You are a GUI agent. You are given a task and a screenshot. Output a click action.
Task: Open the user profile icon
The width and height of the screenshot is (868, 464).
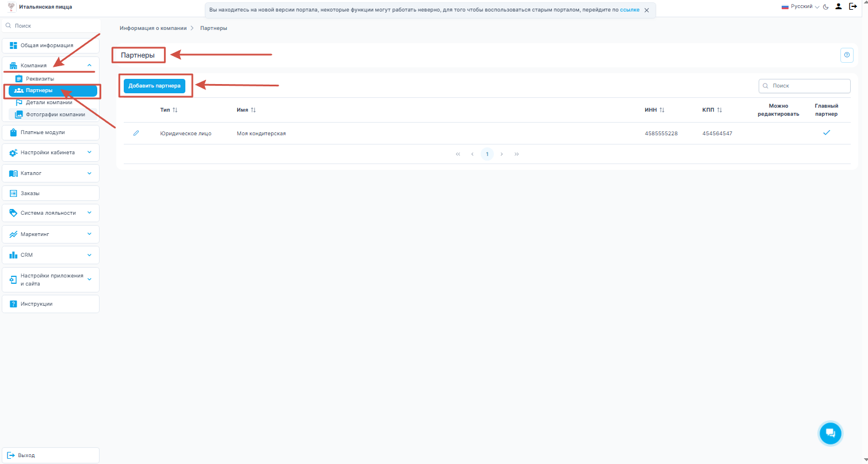point(839,6)
